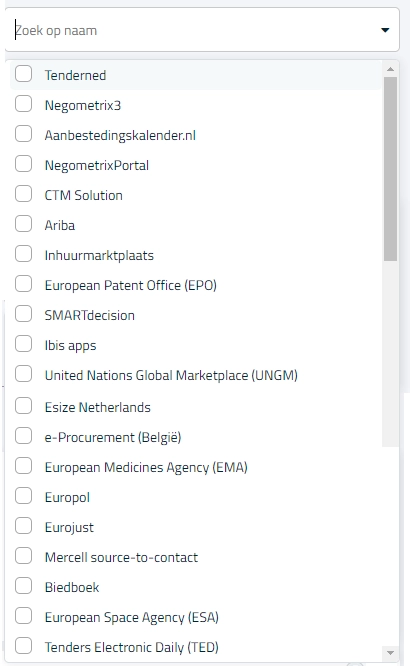Click the dropdown caret arrow in search field
This screenshot has width=410, height=666.
coord(385,30)
